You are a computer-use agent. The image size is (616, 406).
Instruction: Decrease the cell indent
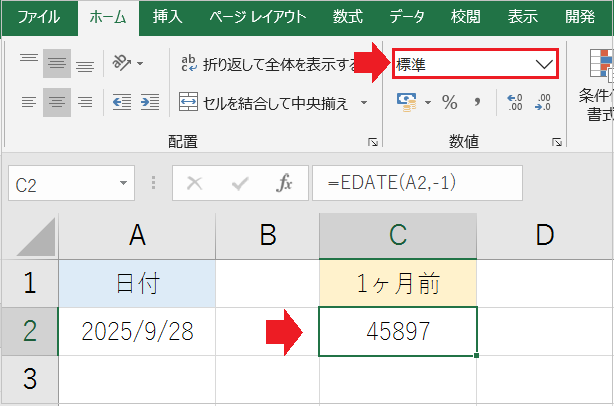click(x=122, y=102)
